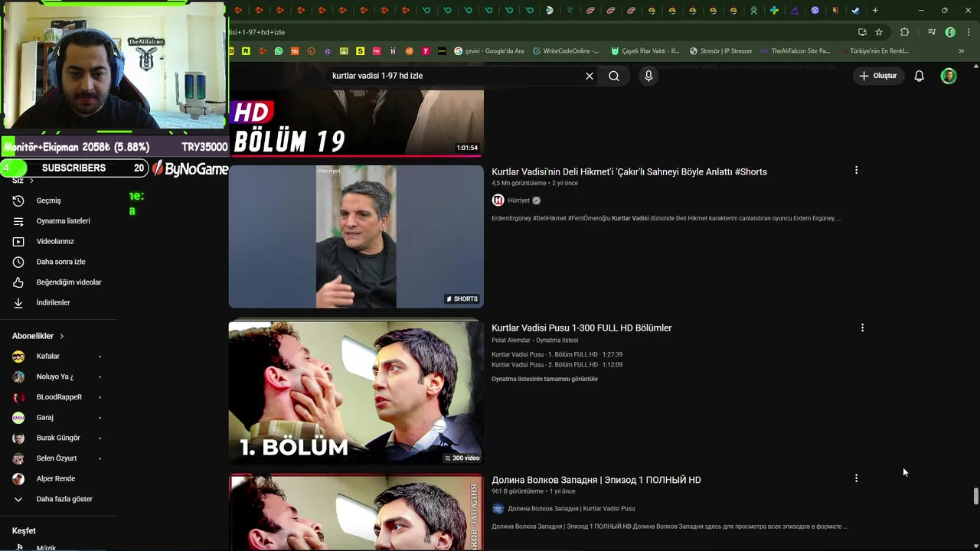
Task: Open Polat Alemdar channel link
Action: [511, 340]
